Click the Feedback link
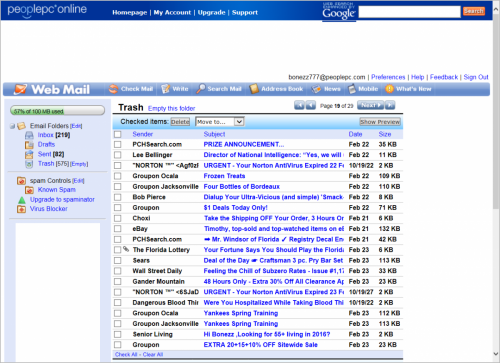Screen dimensions: 500x363 tap(444, 77)
